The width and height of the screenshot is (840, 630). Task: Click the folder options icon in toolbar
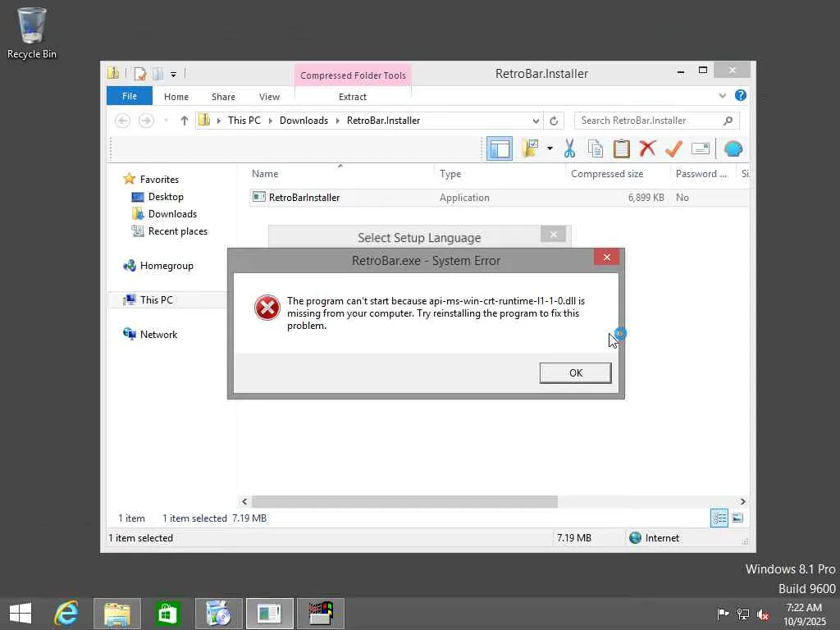pyautogui.click(x=530, y=148)
